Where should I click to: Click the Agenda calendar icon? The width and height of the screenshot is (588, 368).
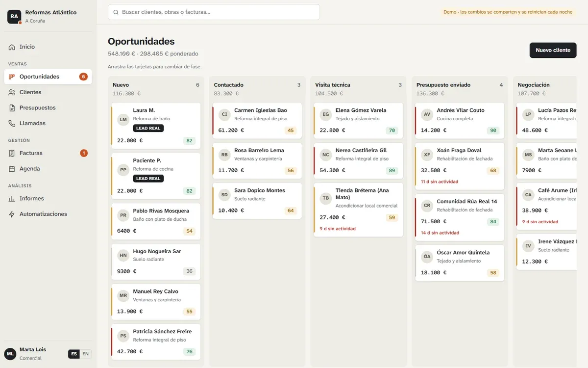click(12, 169)
